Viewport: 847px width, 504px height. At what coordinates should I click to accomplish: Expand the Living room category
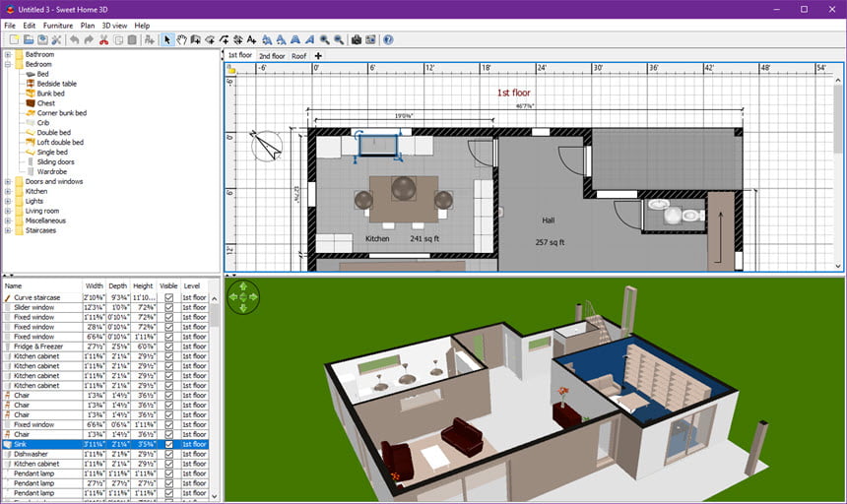coord(8,211)
